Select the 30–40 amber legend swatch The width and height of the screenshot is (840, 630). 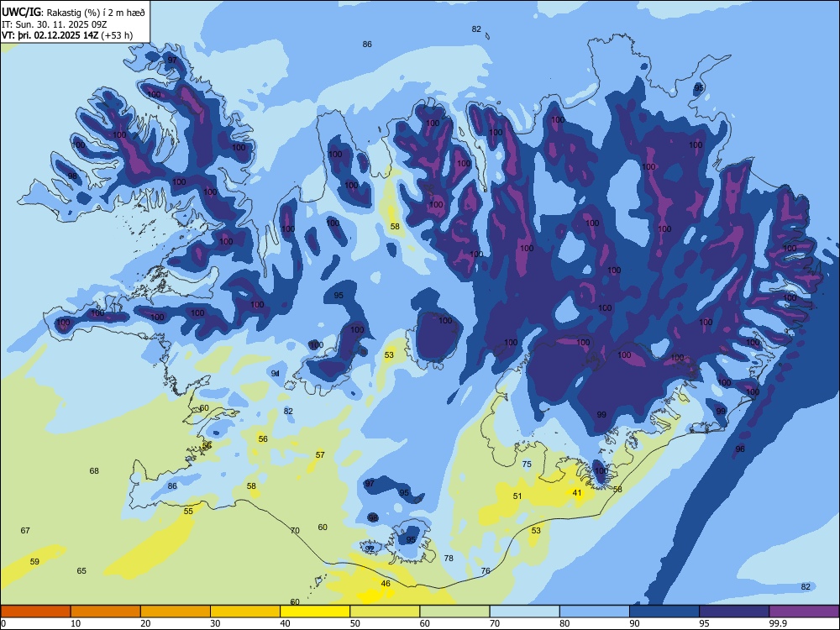tap(245, 612)
